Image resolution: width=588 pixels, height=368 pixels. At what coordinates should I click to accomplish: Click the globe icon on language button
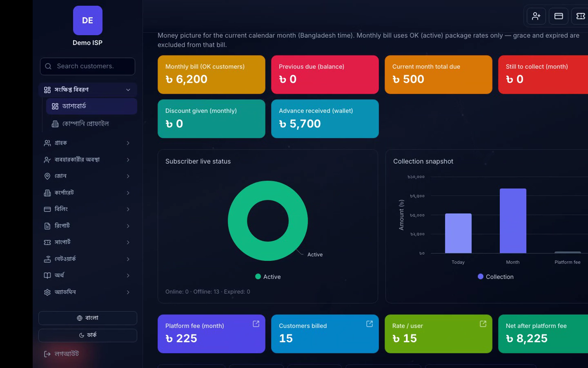pos(80,318)
